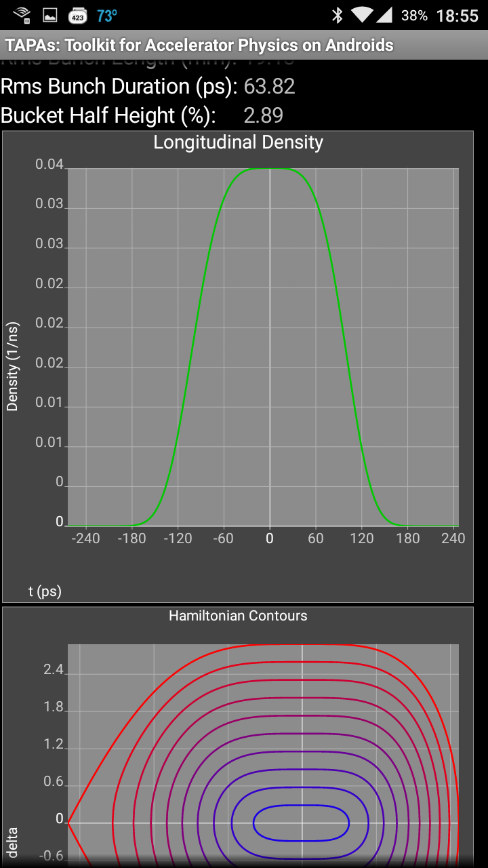Screen dimensions: 488x868
Task: Tap the 18:55 clock
Action: pyautogui.click(x=457, y=16)
